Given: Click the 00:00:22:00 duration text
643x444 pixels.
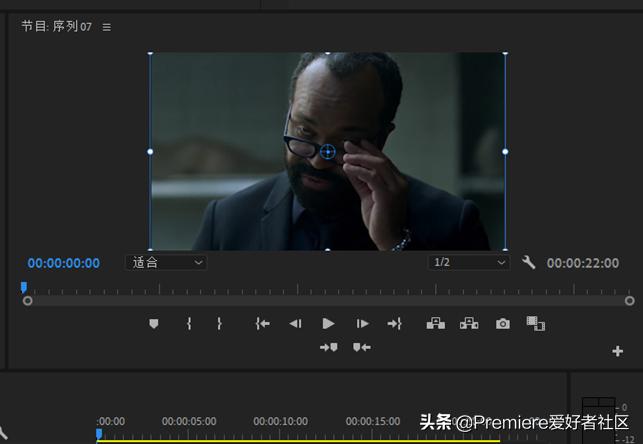Looking at the screenshot, I should point(583,263).
